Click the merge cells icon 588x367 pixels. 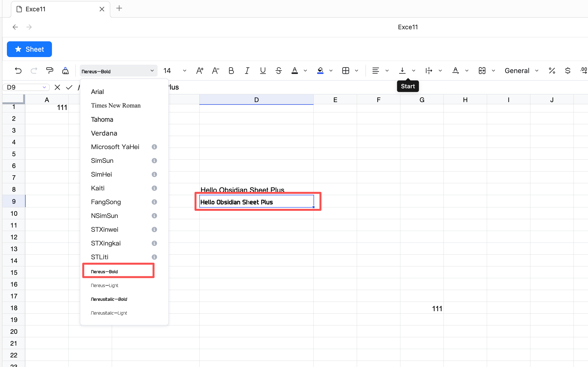point(482,71)
